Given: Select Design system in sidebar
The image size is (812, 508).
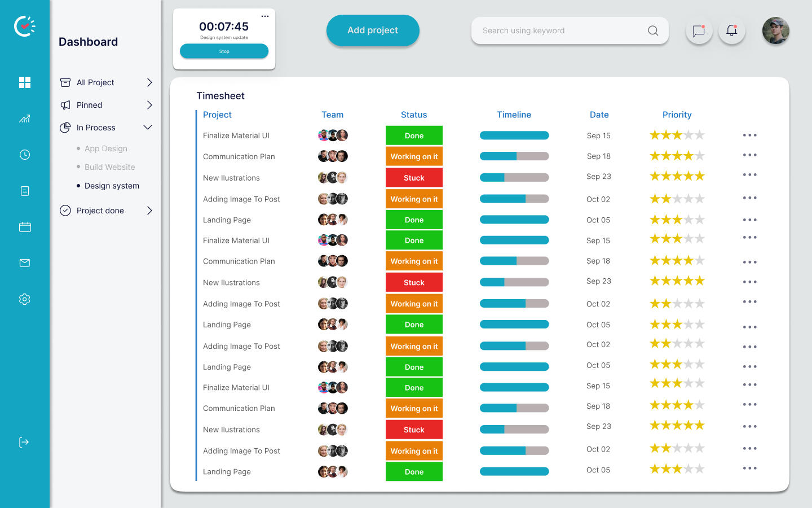Looking at the screenshot, I should click(x=112, y=186).
